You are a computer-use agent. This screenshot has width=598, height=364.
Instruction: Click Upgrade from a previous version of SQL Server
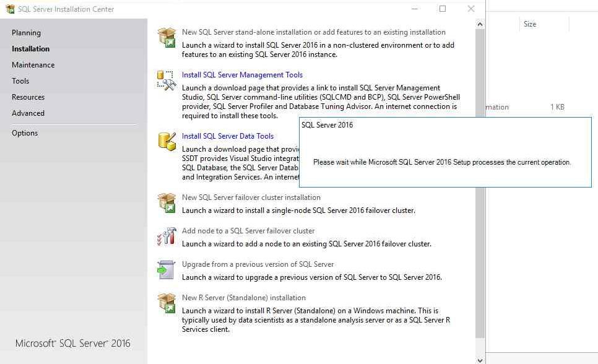coord(258,264)
